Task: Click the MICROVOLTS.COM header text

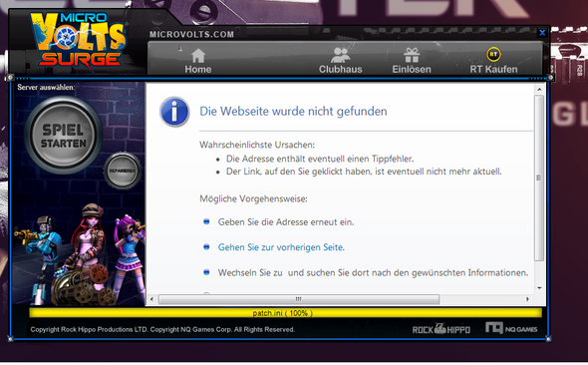Action: (x=191, y=35)
